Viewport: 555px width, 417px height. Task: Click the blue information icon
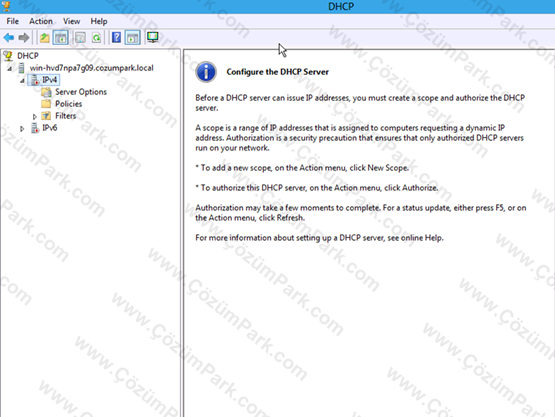(x=206, y=72)
